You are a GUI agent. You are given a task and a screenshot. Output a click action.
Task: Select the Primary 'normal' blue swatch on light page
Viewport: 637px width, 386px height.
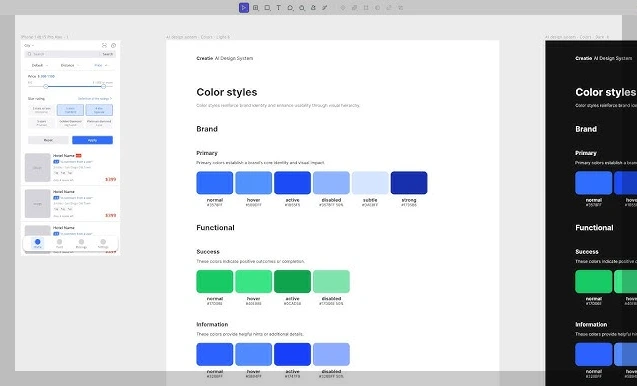[x=214, y=183]
